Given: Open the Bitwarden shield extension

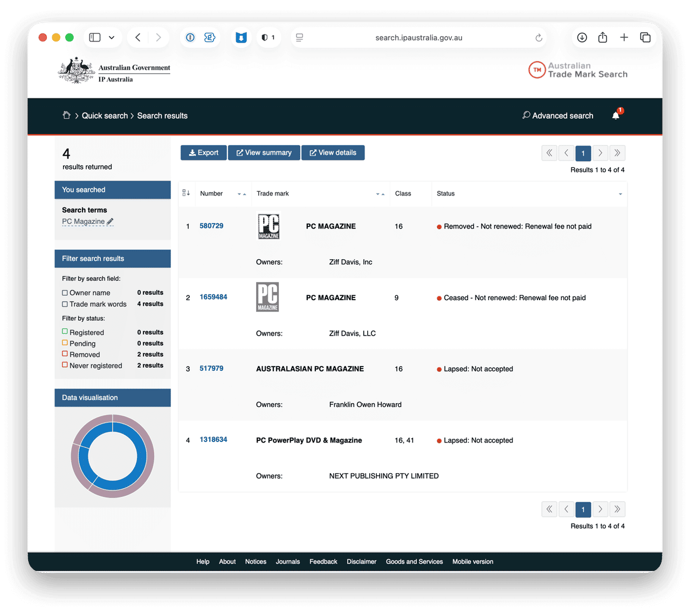Looking at the screenshot, I should (x=241, y=37).
